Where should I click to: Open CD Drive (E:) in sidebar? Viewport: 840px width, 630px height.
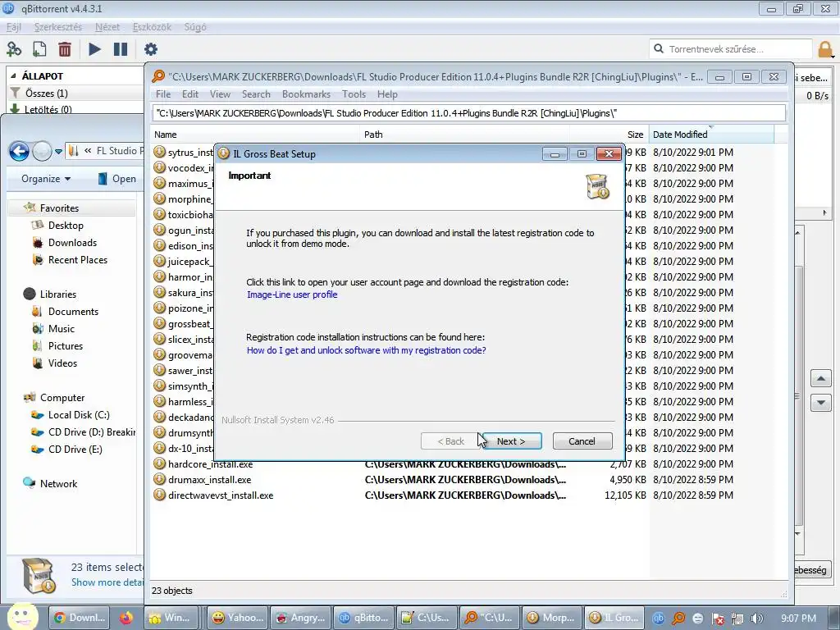click(75, 450)
